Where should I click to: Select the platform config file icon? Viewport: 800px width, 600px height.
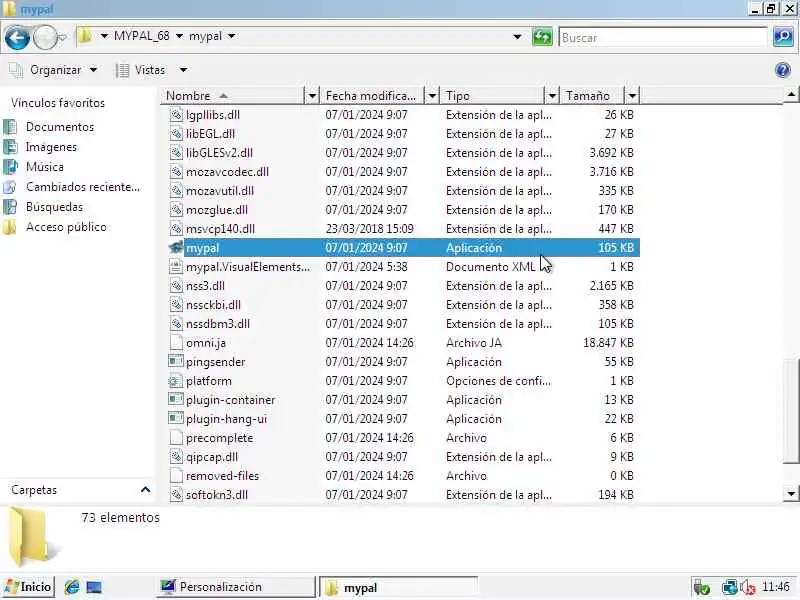(176, 381)
